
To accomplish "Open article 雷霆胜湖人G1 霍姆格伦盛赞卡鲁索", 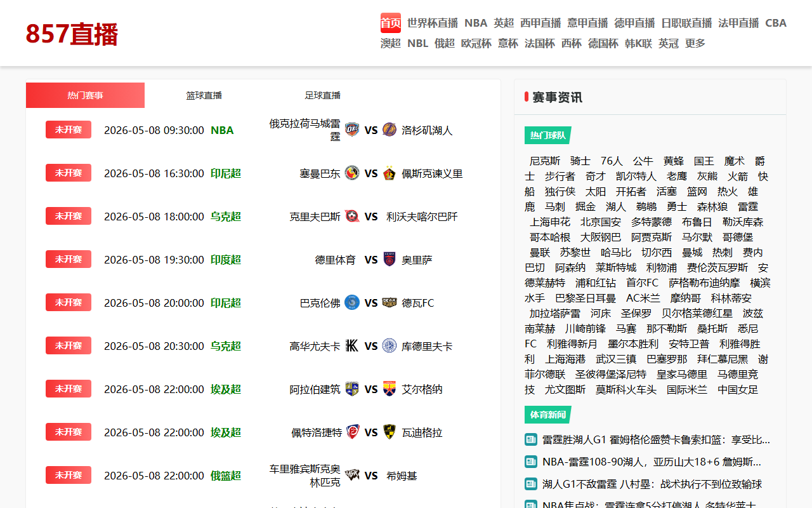I will click(x=657, y=439).
